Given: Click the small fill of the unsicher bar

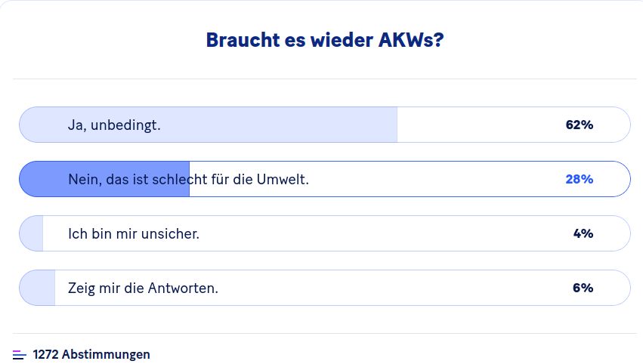Looking at the screenshot, I should coord(32,233).
